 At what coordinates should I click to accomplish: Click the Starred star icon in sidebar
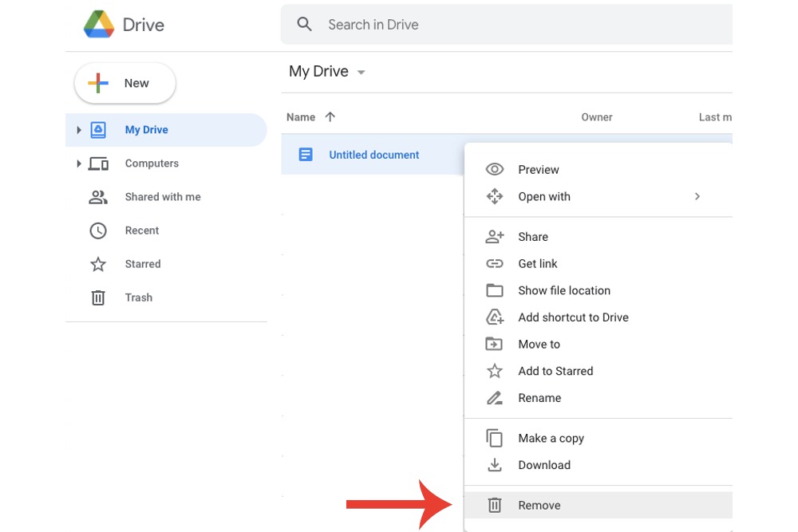tap(98, 264)
